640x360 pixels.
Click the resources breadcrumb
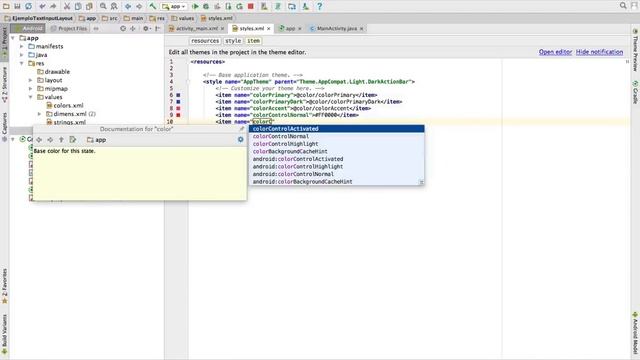(x=205, y=41)
